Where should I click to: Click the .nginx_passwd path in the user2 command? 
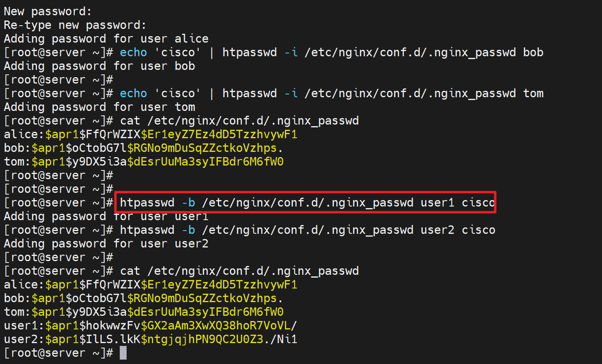pyautogui.click(x=308, y=230)
